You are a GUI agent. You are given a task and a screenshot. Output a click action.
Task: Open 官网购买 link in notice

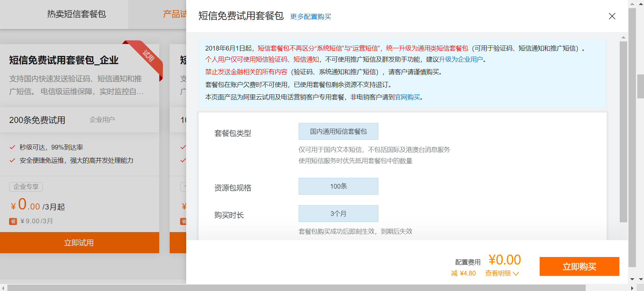click(407, 97)
